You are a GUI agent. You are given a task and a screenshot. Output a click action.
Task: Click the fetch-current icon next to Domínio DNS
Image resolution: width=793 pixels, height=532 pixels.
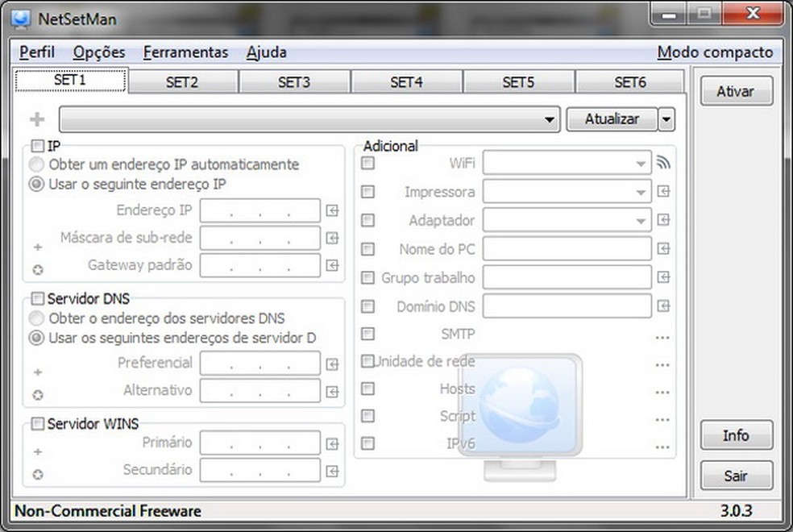click(x=663, y=305)
